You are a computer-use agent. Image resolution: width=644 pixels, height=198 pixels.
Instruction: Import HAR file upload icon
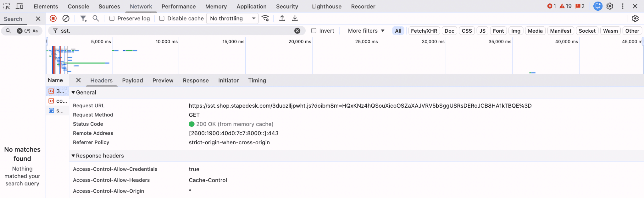click(x=282, y=19)
